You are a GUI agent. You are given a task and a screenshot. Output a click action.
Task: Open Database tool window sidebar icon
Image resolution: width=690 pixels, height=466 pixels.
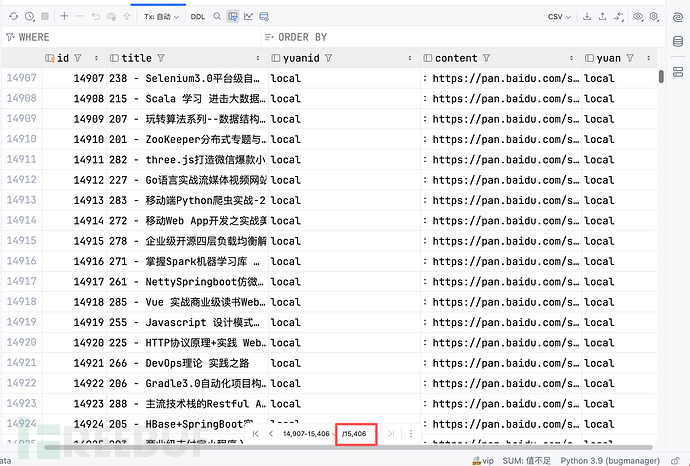(678, 41)
